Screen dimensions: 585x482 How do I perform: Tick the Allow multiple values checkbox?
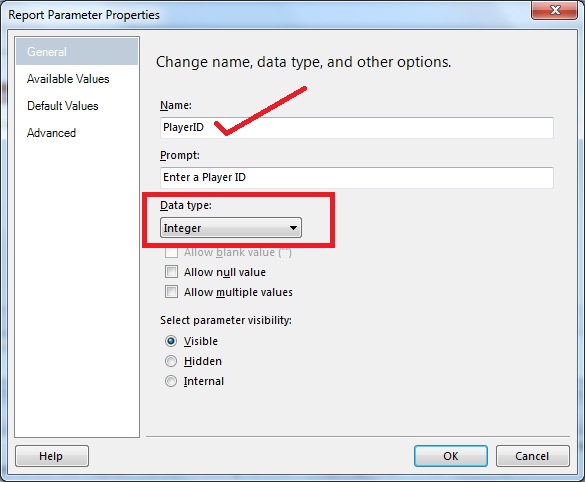coord(171,291)
